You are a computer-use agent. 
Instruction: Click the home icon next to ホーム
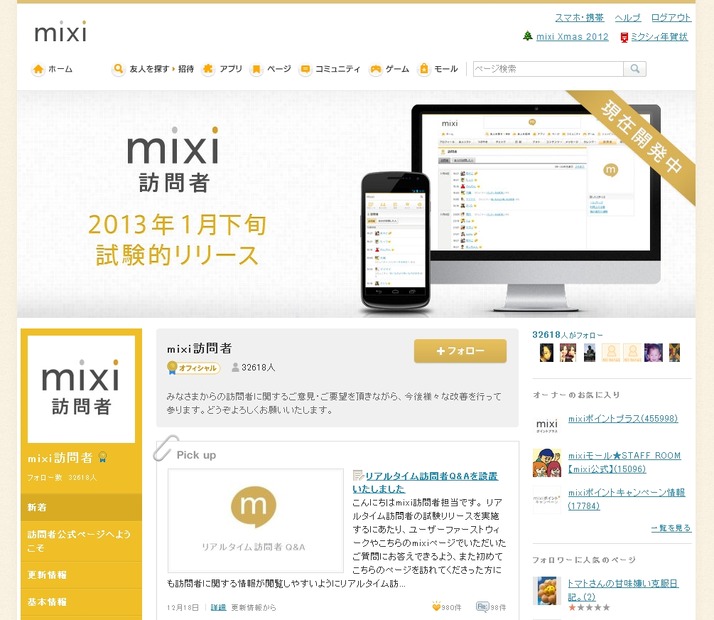(38, 69)
